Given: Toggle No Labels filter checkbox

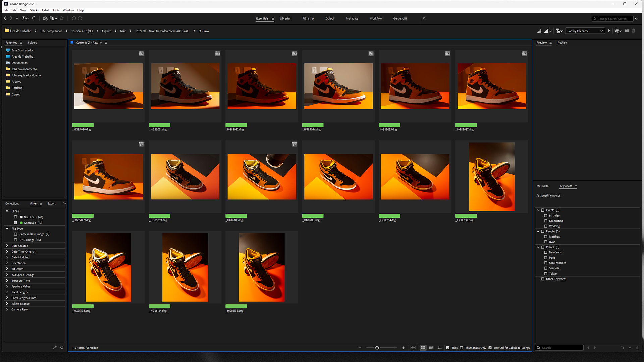Looking at the screenshot, I should (x=15, y=217).
